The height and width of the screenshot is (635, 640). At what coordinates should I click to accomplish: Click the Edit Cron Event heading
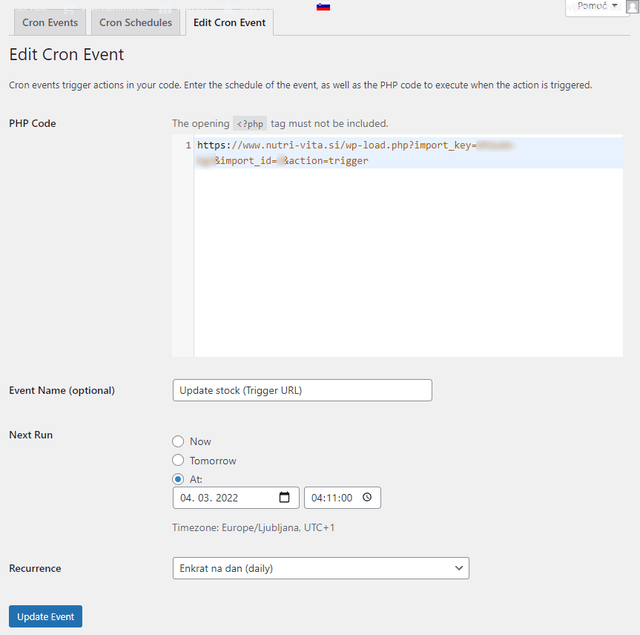coord(66,54)
